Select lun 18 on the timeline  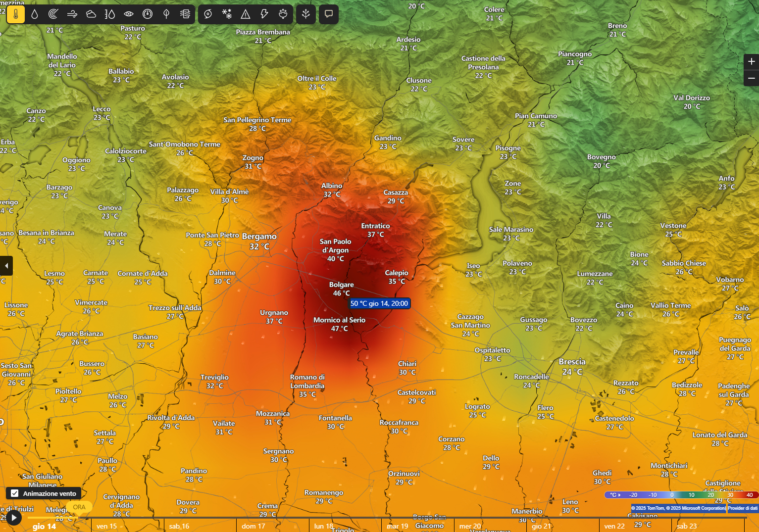click(324, 527)
